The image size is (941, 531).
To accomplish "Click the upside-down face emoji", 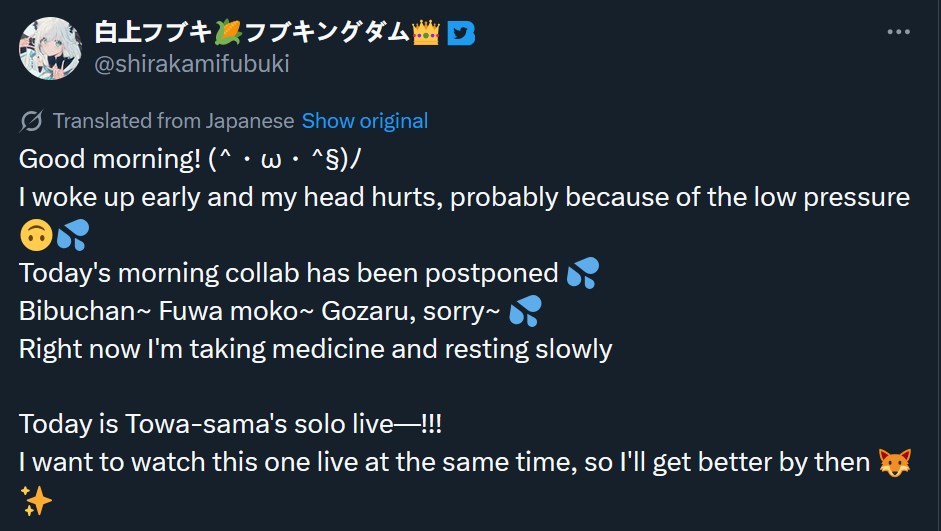I will point(36,235).
